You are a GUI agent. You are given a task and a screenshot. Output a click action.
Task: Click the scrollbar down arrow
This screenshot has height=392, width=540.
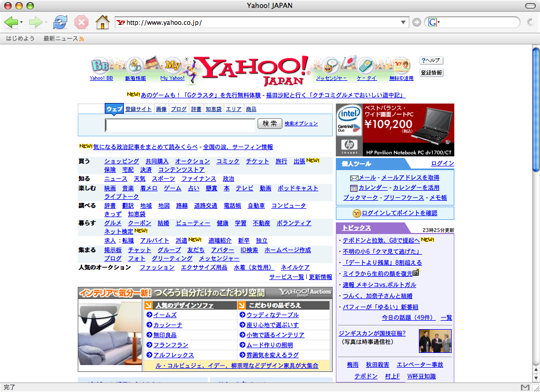tap(536, 378)
